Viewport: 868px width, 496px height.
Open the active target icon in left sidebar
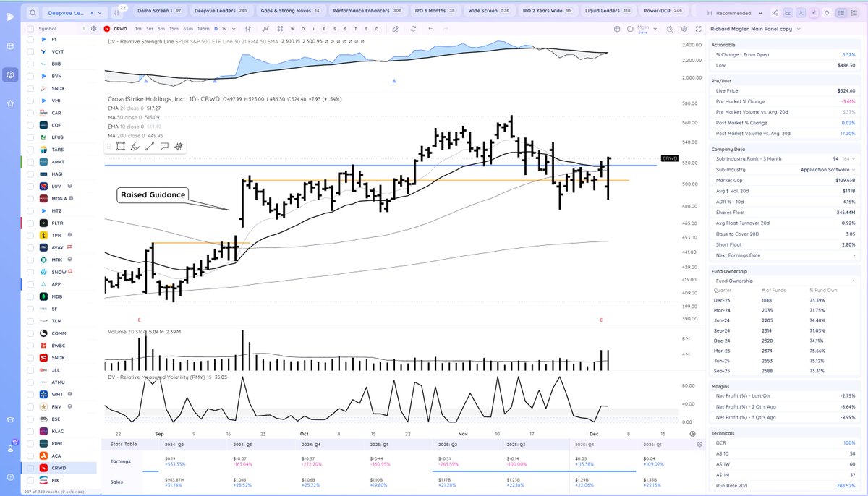click(10, 74)
